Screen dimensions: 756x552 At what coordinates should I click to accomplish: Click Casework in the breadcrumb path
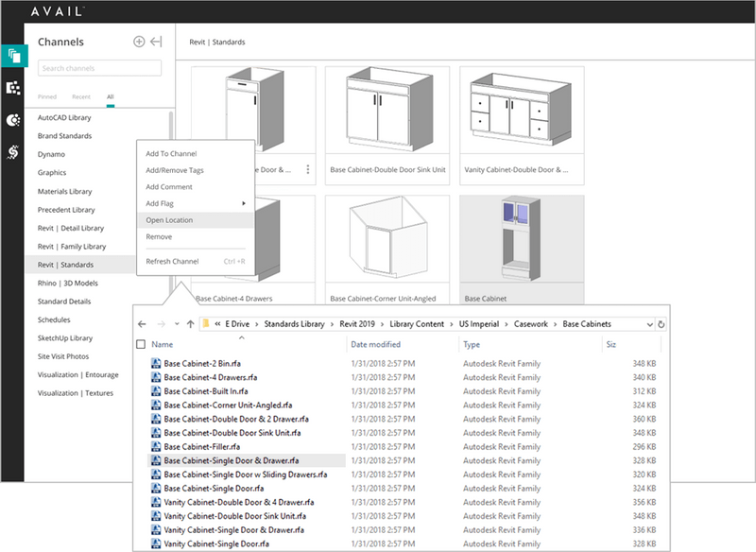530,324
